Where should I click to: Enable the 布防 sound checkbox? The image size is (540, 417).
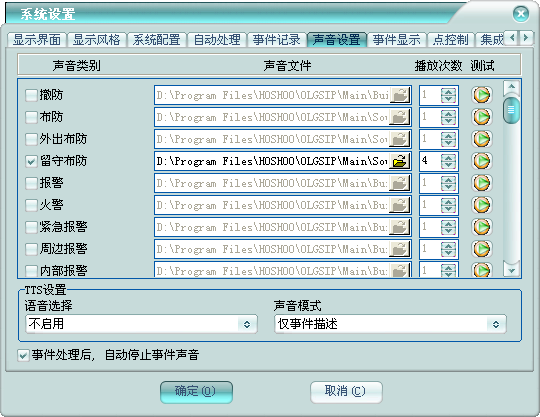coord(31,117)
